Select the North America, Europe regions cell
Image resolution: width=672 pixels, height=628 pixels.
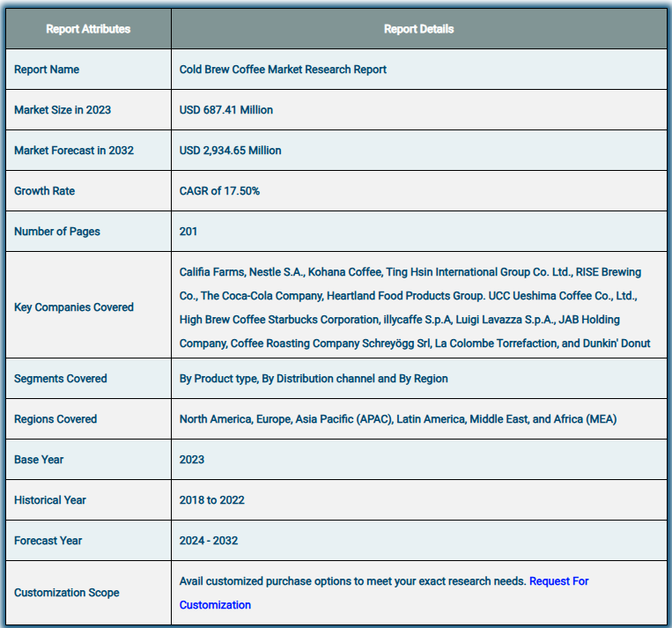click(398, 418)
